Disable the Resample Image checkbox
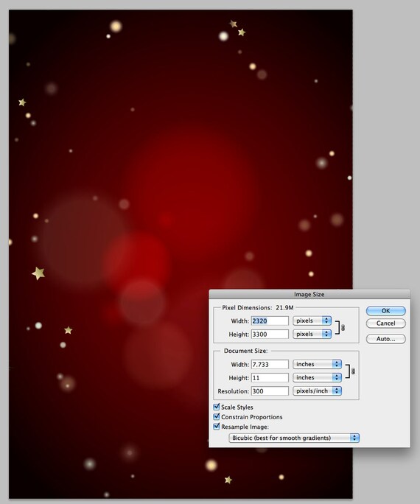This screenshot has width=420, height=504. pos(217,427)
